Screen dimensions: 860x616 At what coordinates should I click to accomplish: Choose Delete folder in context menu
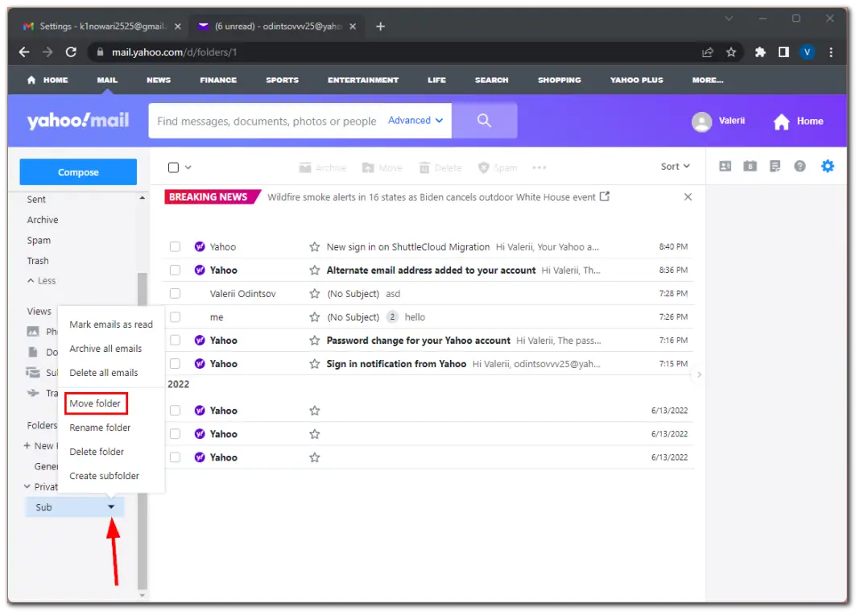click(97, 452)
